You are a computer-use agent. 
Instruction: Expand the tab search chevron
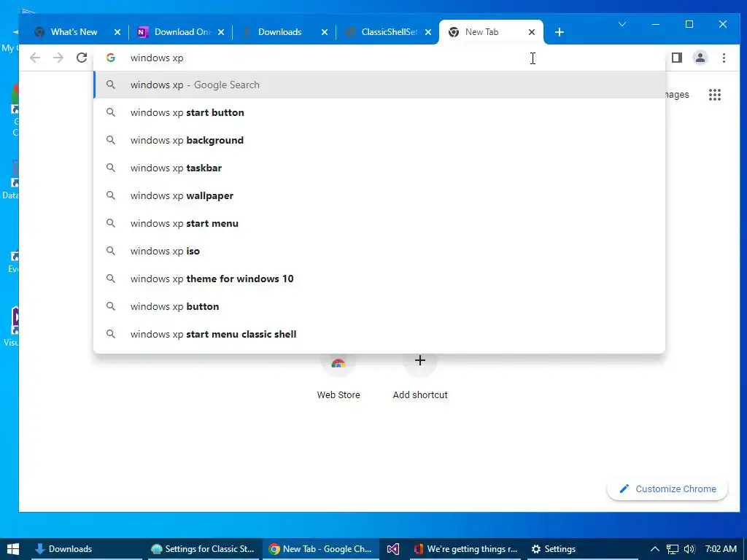pyautogui.click(x=622, y=24)
